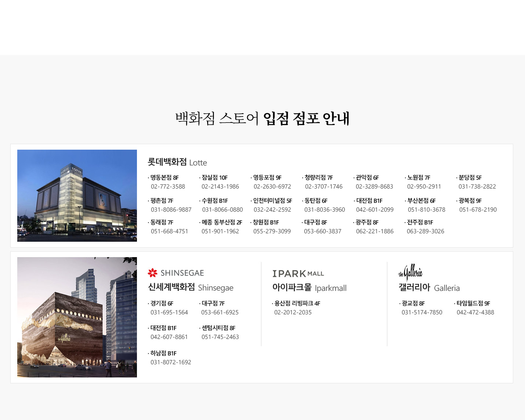Image resolution: width=525 pixels, height=420 pixels.
Task: Click the 분당점 5F store name
Action: point(470,178)
